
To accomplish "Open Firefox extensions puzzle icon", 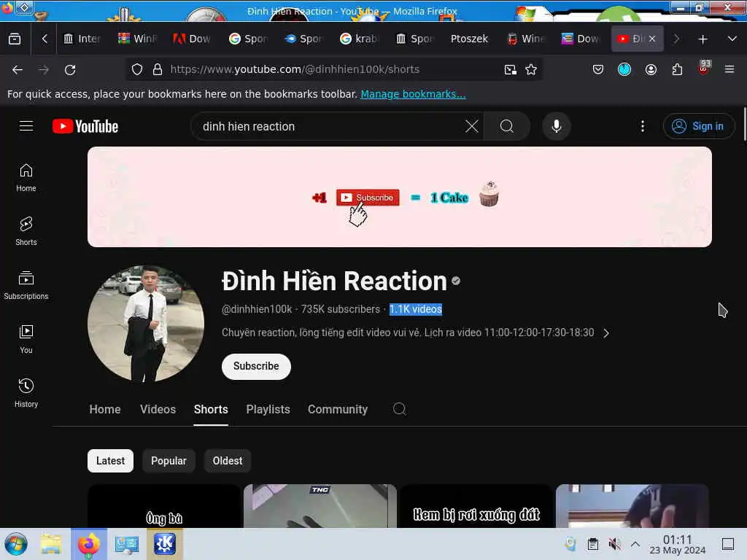I will click(x=677, y=70).
